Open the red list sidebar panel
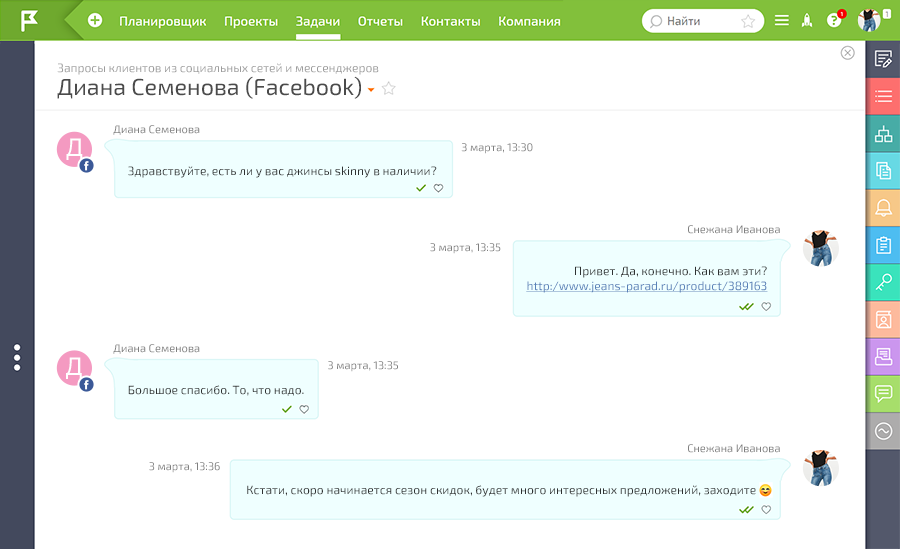 point(883,97)
